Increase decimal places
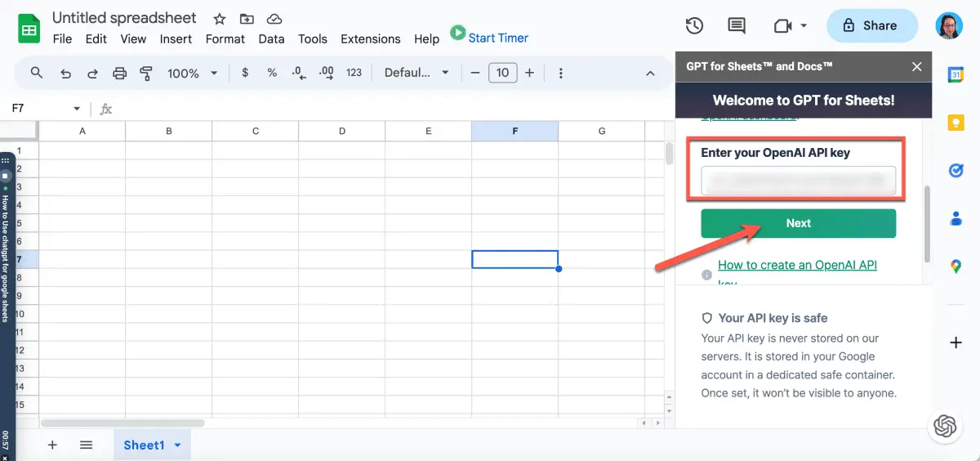Viewport: 980px width, 461px height. pyautogui.click(x=327, y=73)
